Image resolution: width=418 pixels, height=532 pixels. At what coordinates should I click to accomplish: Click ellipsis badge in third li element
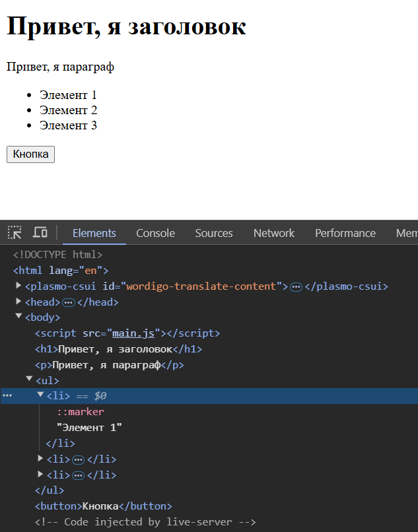(x=79, y=475)
